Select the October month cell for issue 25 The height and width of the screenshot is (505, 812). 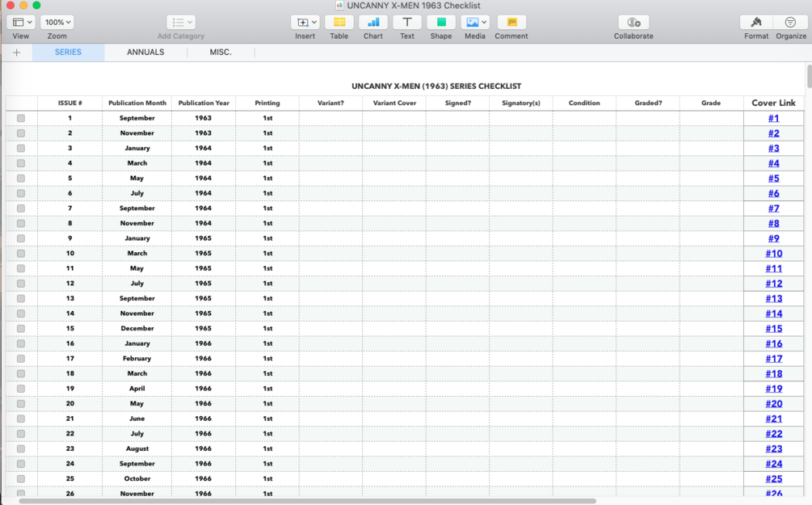pos(137,478)
